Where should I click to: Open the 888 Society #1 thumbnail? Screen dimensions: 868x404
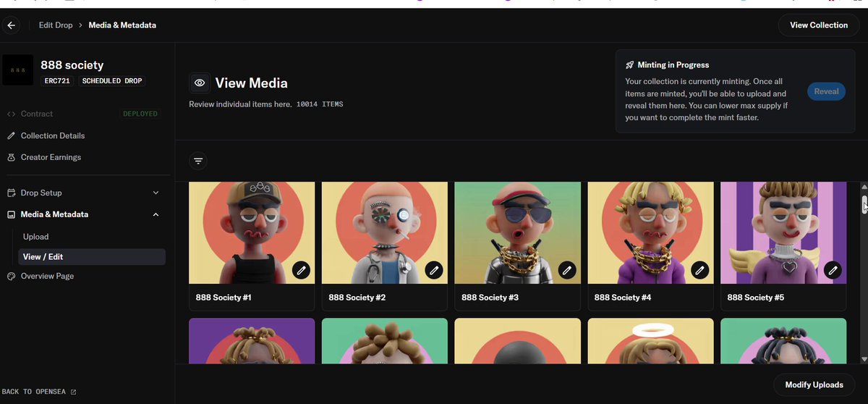[x=252, y=232]
